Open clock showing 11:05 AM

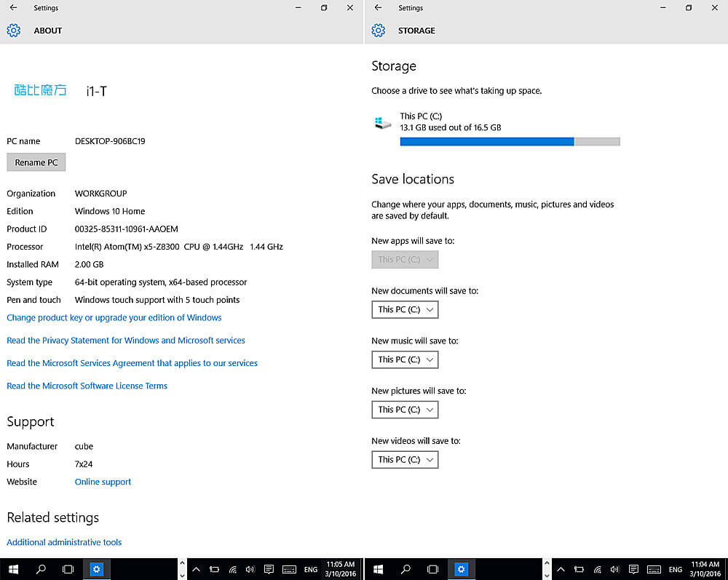pyautogui.click(x=341, y=569)
